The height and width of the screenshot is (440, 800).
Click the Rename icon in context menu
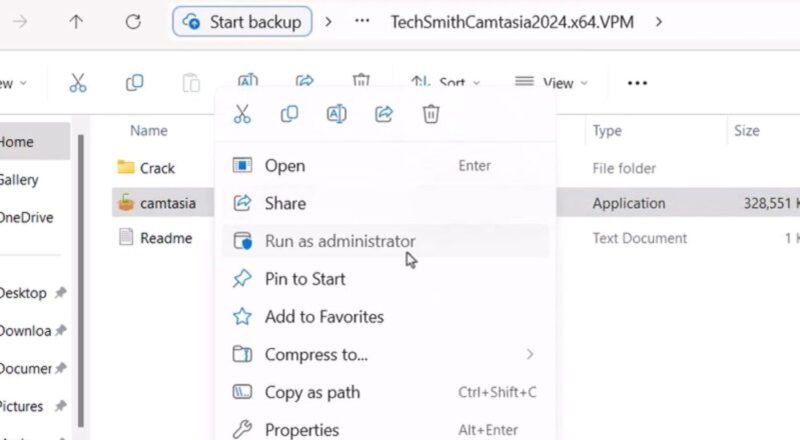336,114
